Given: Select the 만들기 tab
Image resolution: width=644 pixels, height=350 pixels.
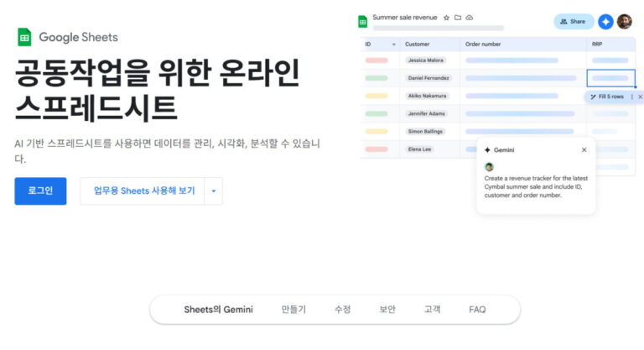Looking at the screenshot, I should [x=293, y=310].
